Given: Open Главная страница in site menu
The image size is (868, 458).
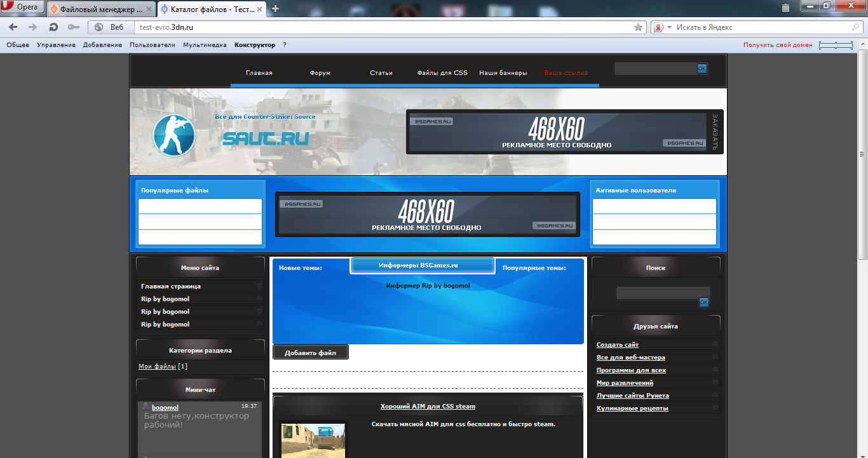Looking at the screenshot, I should pos(171,286).
